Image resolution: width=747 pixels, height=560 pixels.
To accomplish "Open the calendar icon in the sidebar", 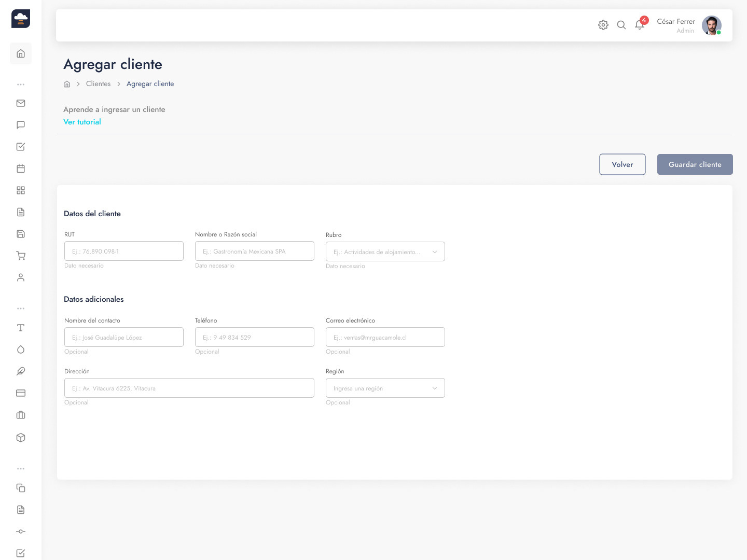I will coord(21,169).
